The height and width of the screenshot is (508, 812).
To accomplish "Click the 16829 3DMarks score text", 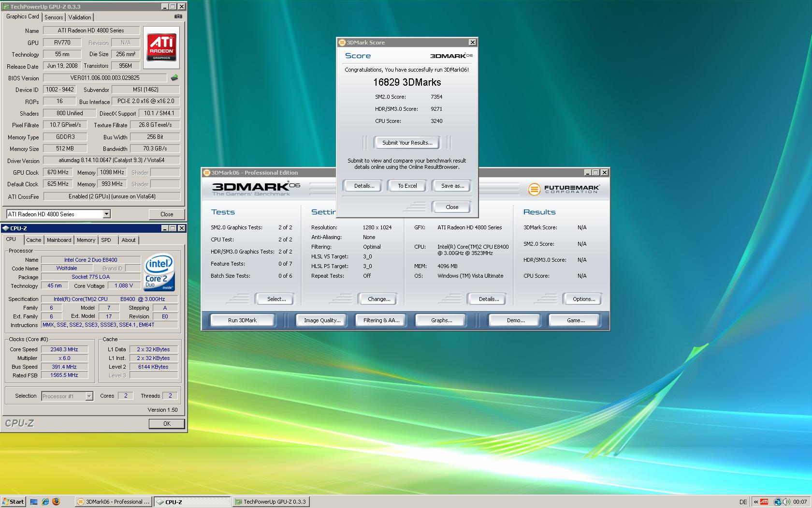I will click(x=407, y=82).
